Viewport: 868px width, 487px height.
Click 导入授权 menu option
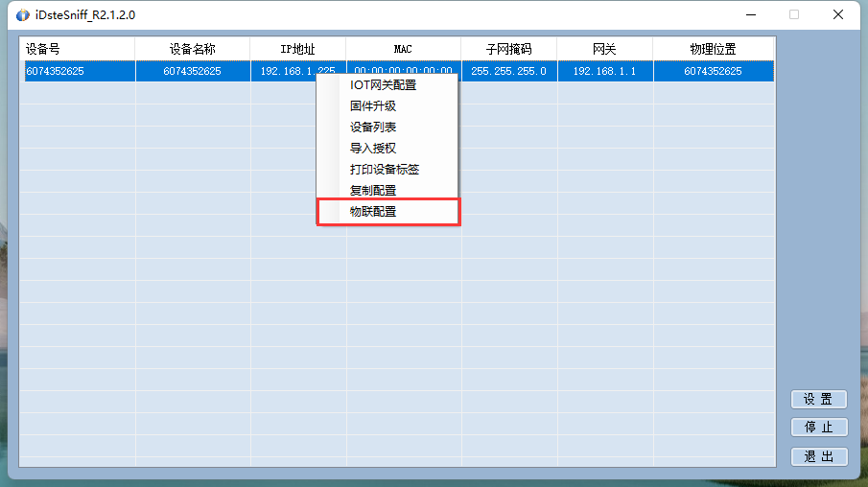[373, 149]
